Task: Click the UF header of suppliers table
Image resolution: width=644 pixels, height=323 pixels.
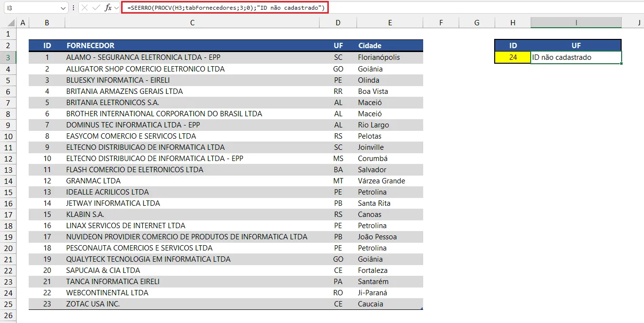Action: coord(338,46)
